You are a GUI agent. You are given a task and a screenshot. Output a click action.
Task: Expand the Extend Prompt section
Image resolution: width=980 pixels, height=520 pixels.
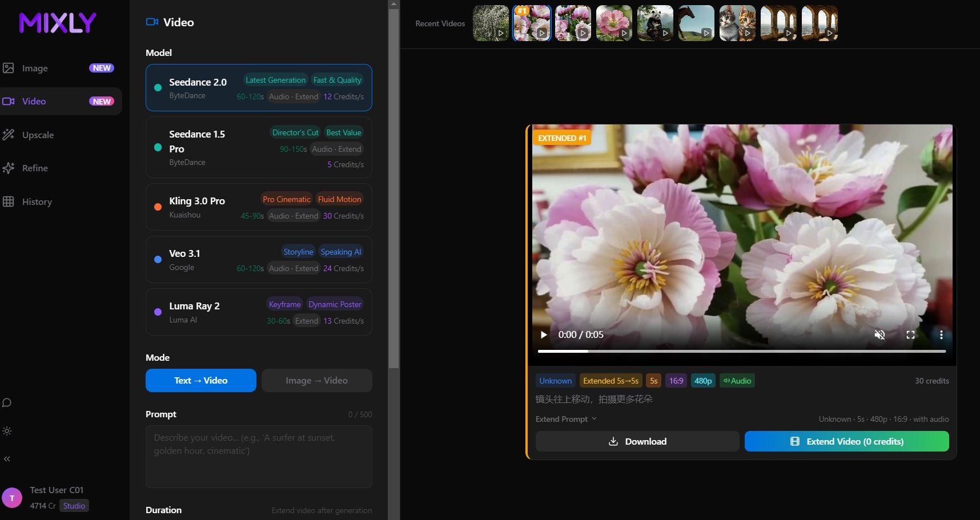coord(565,418)
